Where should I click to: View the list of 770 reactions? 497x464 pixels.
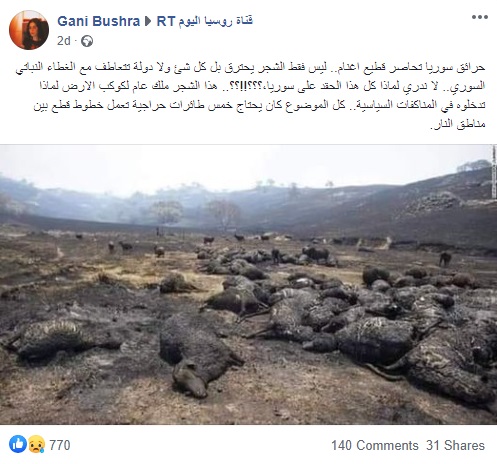pyautogui.click(x=60, y=445)
